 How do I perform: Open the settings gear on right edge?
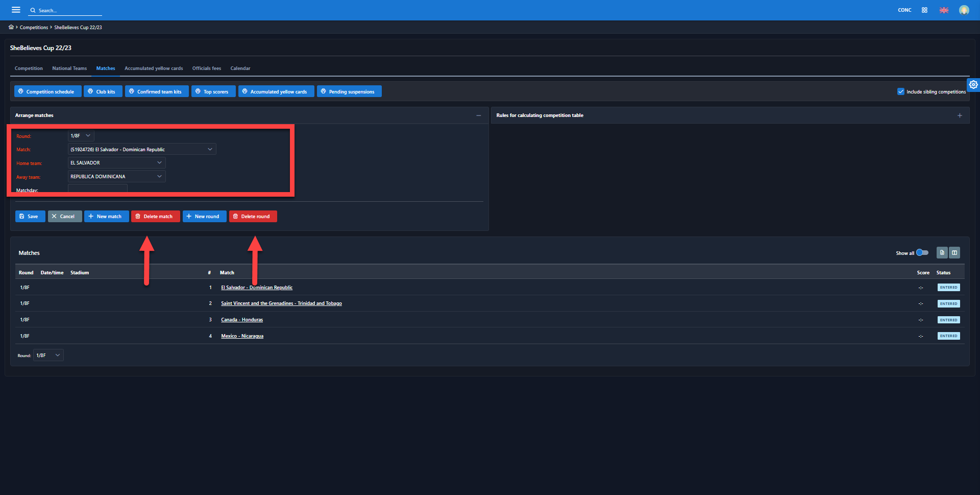(x=973, y=85)
